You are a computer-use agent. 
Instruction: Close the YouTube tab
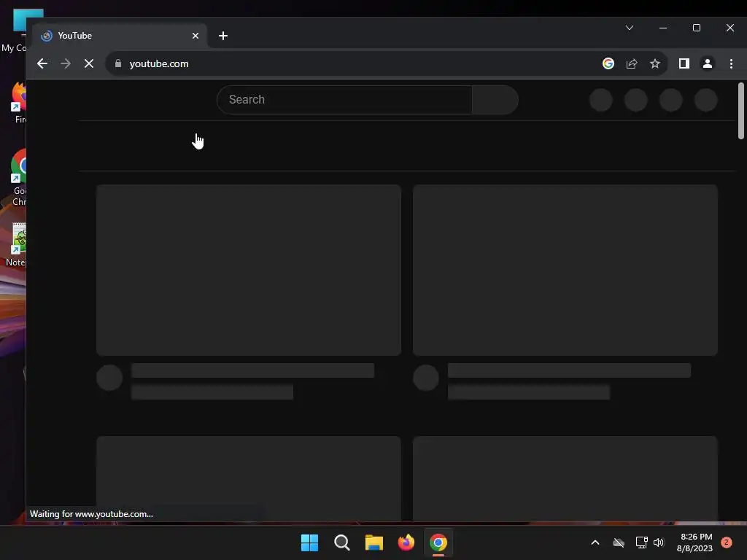196,36
